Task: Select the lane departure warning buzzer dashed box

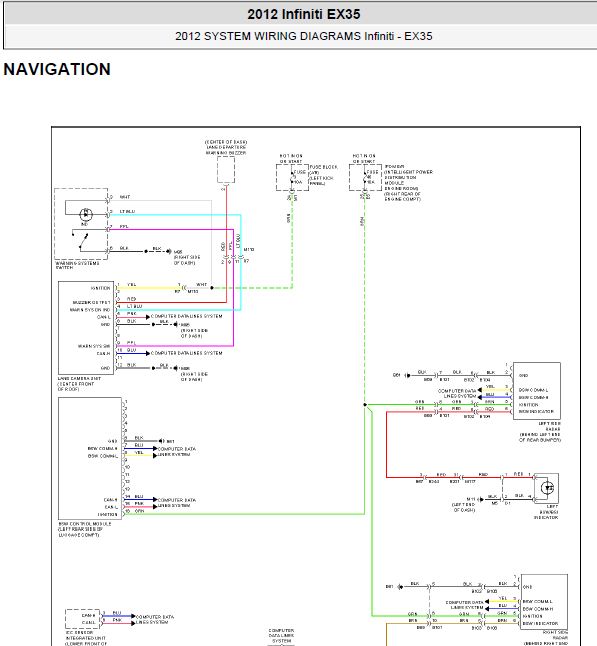Action: pos(226,170)
